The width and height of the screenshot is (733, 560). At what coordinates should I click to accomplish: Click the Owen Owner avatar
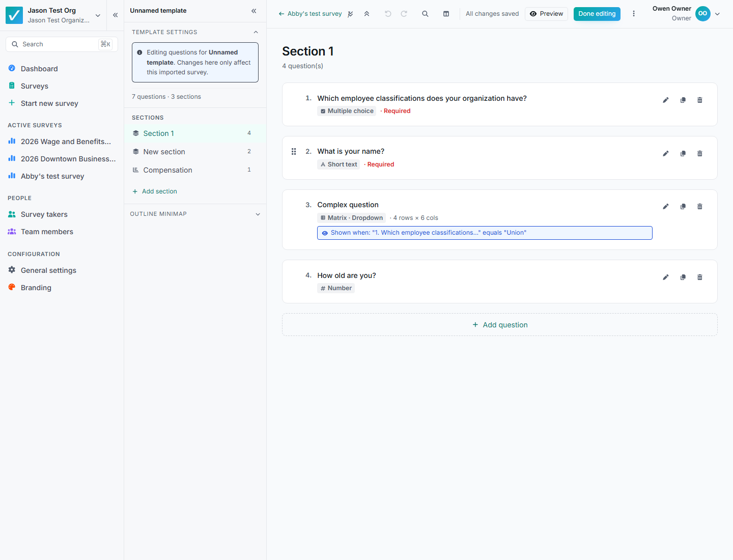pos(703,14)
